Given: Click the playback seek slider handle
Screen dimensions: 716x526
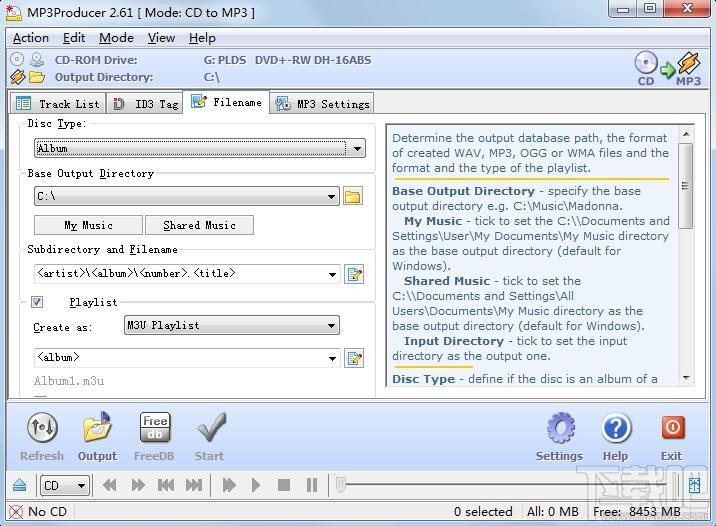Looking at the screenshot, I should click(x=341, y=485).
